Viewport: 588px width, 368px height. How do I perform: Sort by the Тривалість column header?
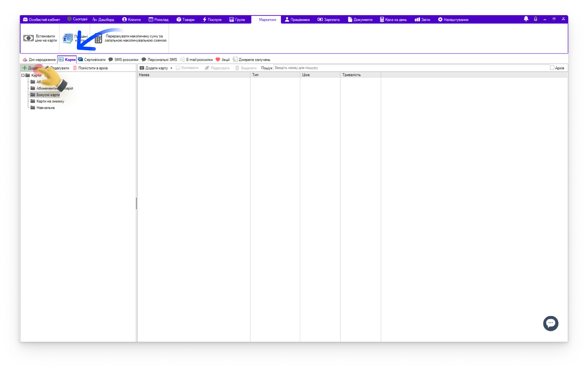360,75
